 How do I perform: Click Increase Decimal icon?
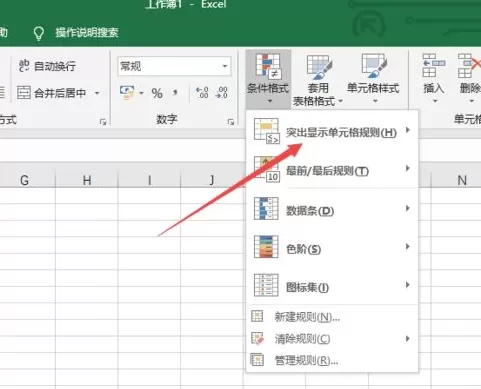tap(202, 93)
